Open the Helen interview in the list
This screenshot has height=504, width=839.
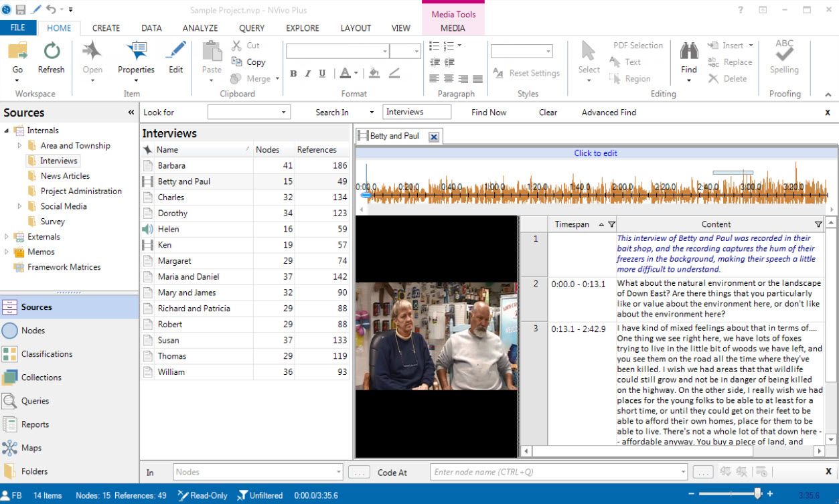(x=169, y=229)
